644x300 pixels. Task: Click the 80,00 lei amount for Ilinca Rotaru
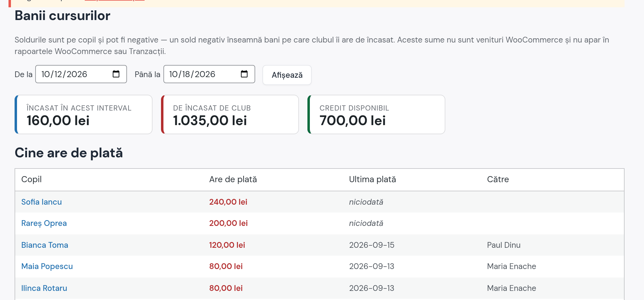(x=226, y=288)
